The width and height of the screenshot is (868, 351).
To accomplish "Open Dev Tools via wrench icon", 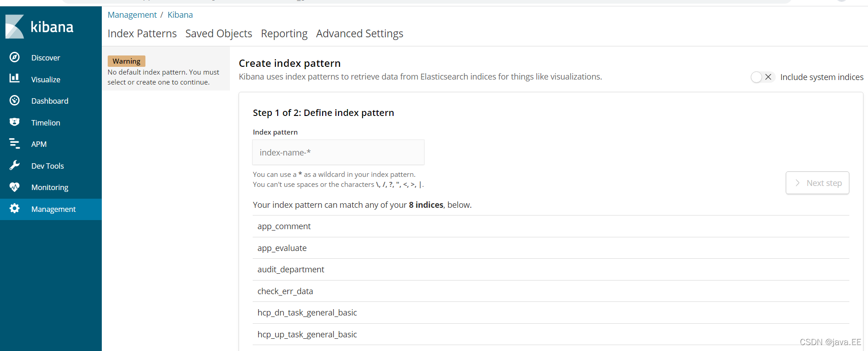I will (15, 165).
